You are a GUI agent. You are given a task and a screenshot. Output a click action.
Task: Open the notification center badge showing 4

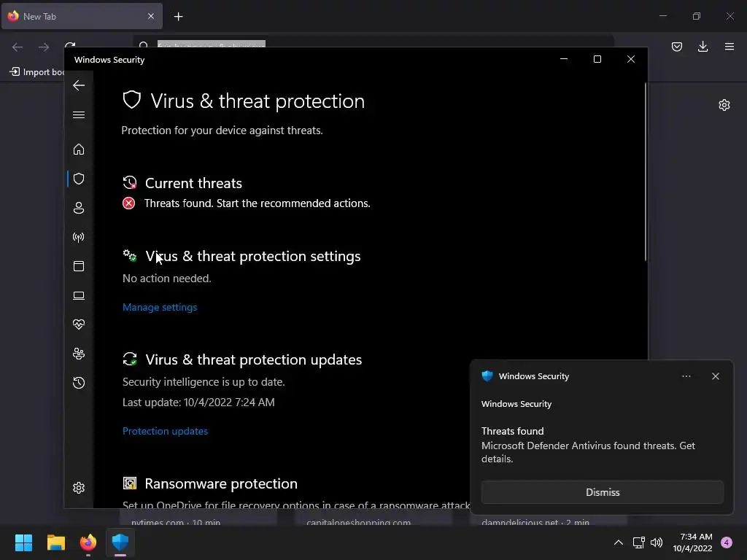(x=727, y=542)
